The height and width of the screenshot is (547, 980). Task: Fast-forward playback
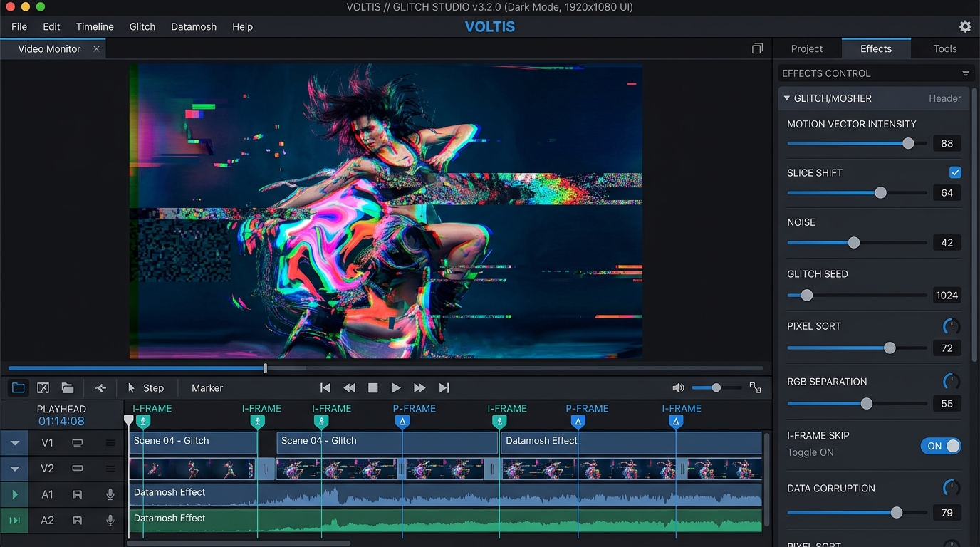tap(419, 388)
